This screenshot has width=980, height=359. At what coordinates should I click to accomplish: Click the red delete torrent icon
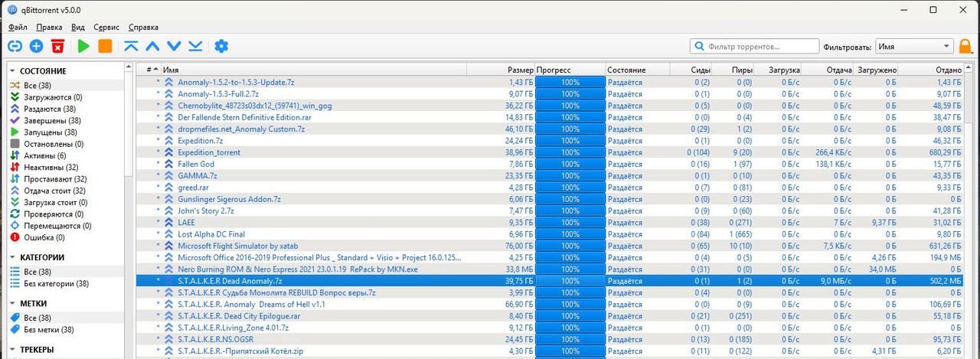(57, 47)
